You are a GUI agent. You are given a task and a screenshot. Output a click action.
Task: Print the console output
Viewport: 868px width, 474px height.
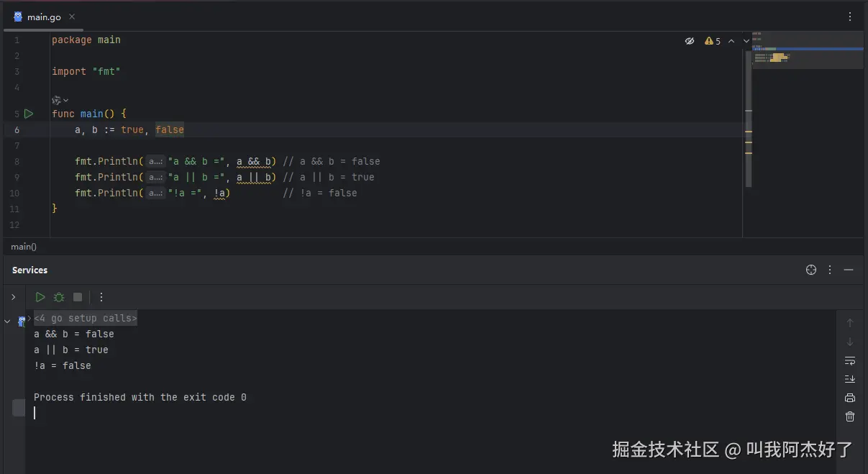tap(850, 398)
